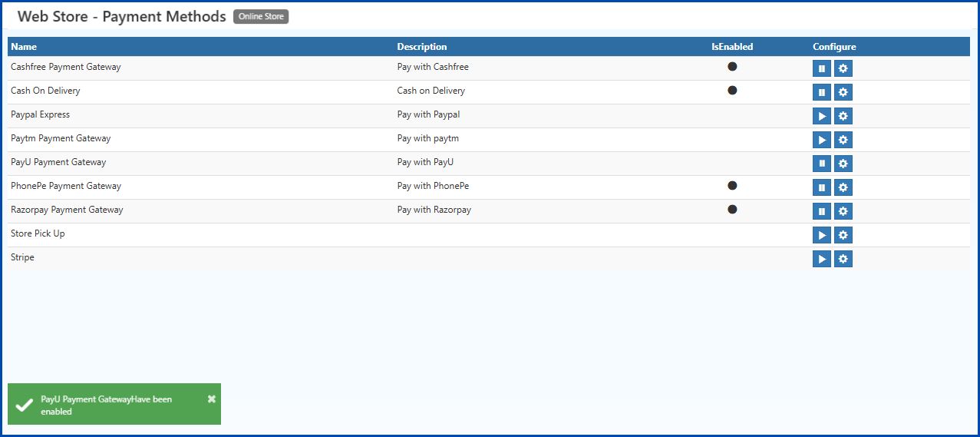The image size is (980, 437).
Task: Click the Online Store badge
Action: pyautogui.click(x=261, y=16)
